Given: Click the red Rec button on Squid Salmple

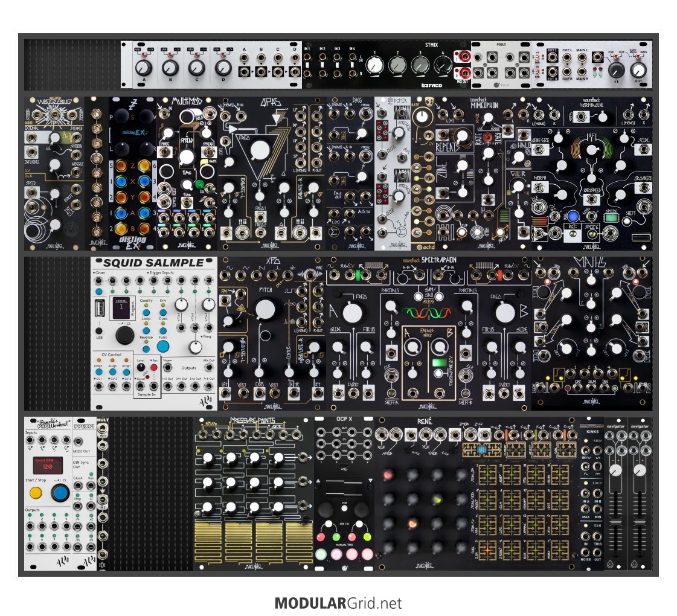Looking at the screenshot, I should (154, 367).
